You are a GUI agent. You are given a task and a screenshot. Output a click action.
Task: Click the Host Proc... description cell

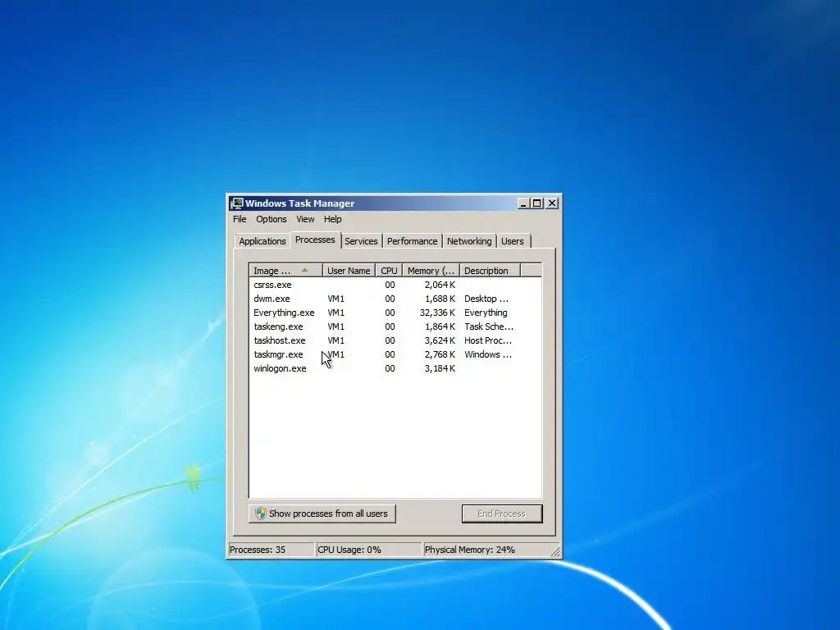pyautogui.click(x=488, y=340)
